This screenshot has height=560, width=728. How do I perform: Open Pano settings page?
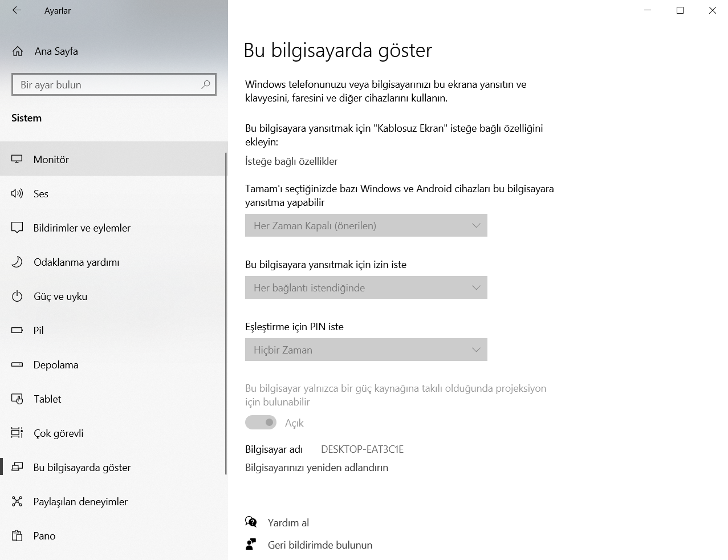(113, 535)
